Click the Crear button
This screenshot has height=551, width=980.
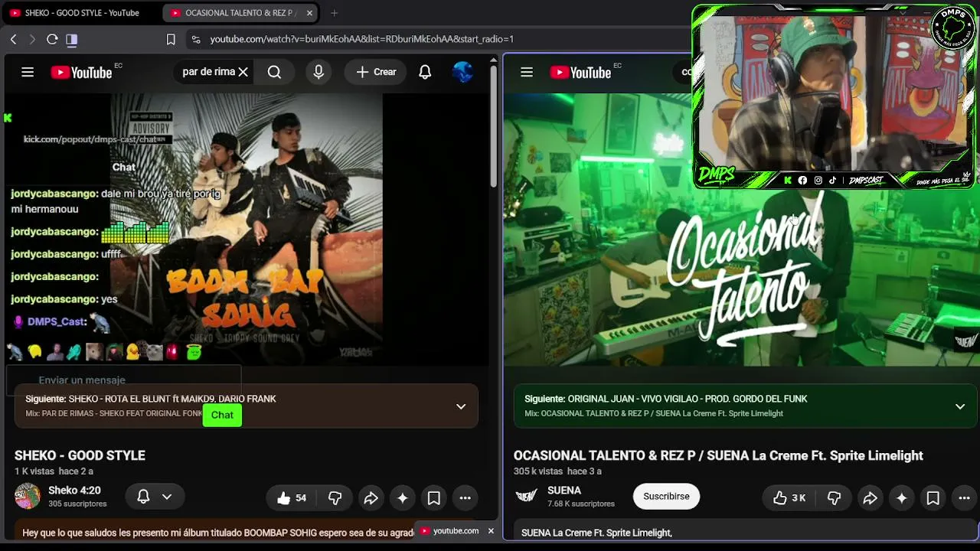(376, 72)
